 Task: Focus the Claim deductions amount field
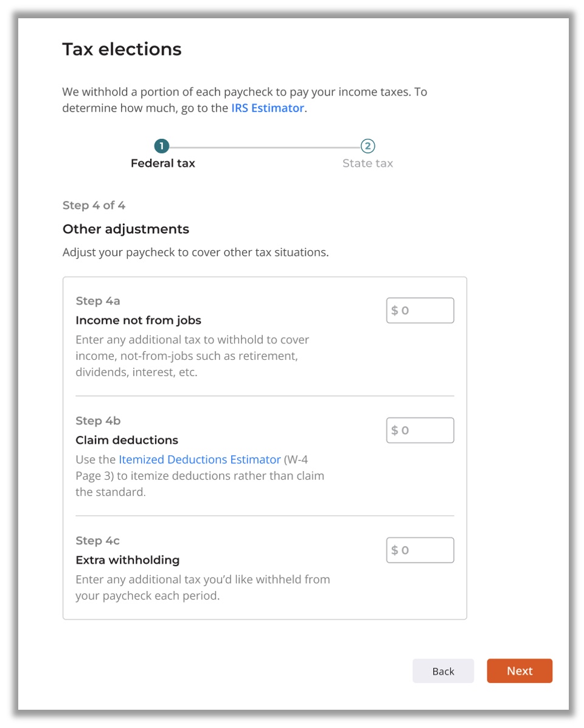point(420,430)
